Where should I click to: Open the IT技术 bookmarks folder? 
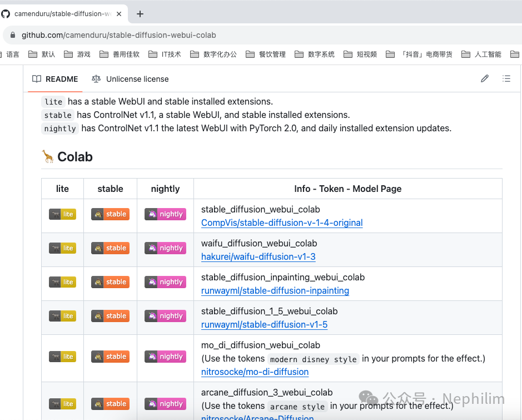tap(165, 55)
